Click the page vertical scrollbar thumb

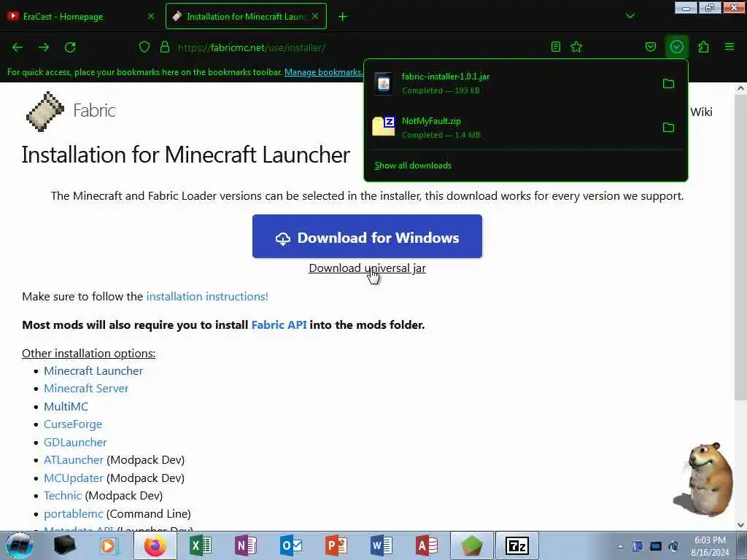pos(740,246)
